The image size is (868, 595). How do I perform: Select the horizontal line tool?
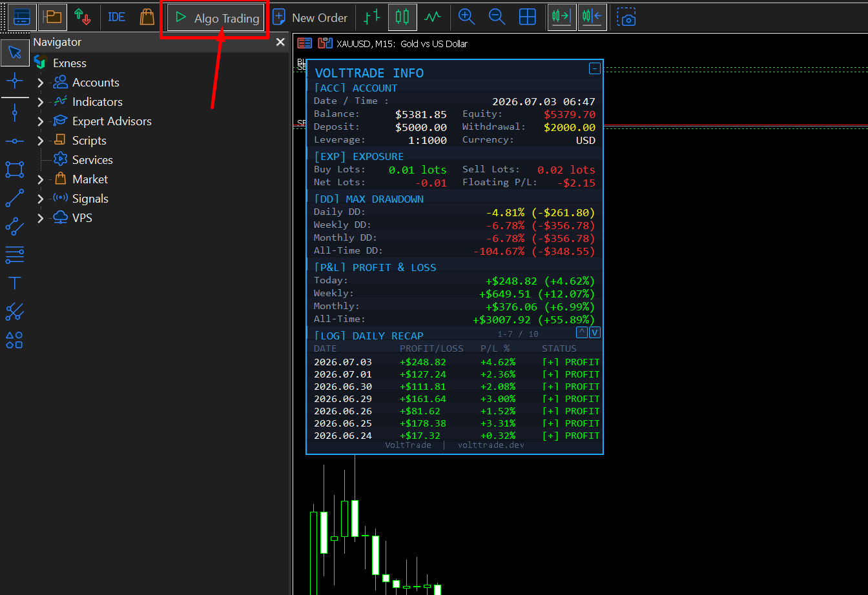click(x=15, y=141)
